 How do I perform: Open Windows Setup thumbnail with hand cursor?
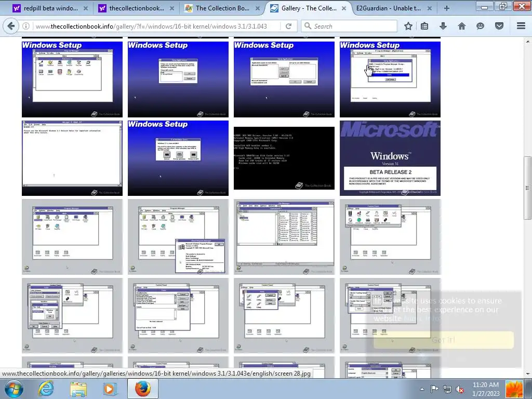pyautogui.click(x=390, y=79)
